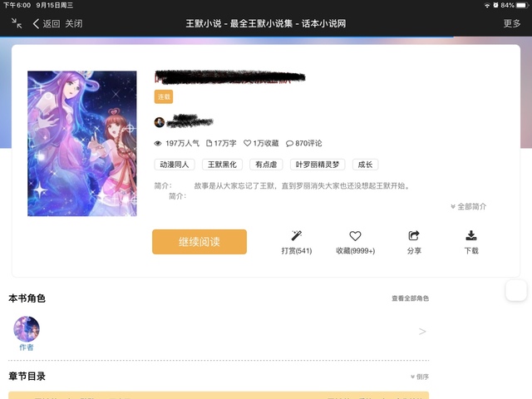This screenshot has height=399, width=532.
Task: Tap 关闭 to close the page
Action: click(x=74, y=23)
